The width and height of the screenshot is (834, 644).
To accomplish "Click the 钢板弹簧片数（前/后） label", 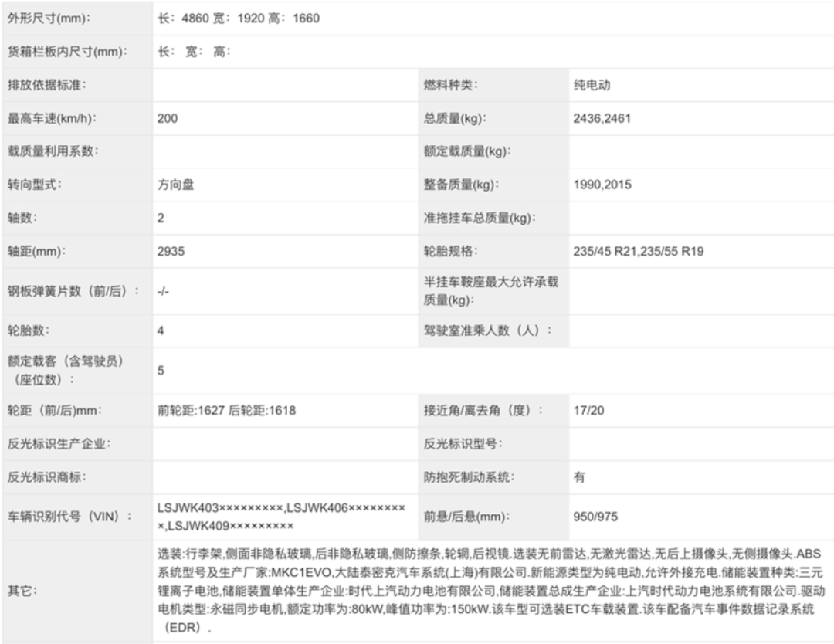I will click(73, 291).
